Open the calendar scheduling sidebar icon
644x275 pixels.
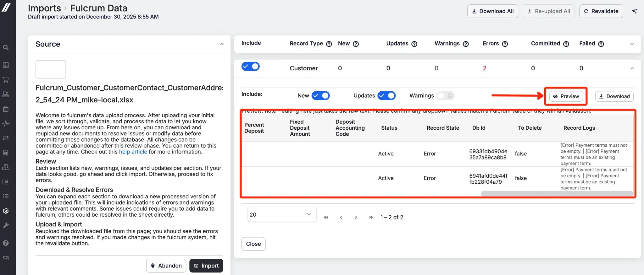pos(6,109)
